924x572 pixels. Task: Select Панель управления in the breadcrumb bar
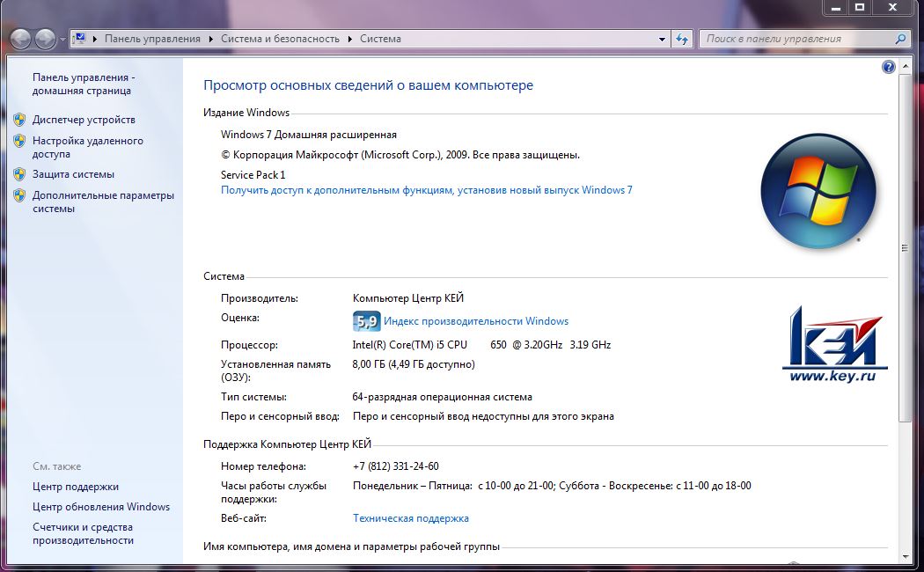[152, 39]
